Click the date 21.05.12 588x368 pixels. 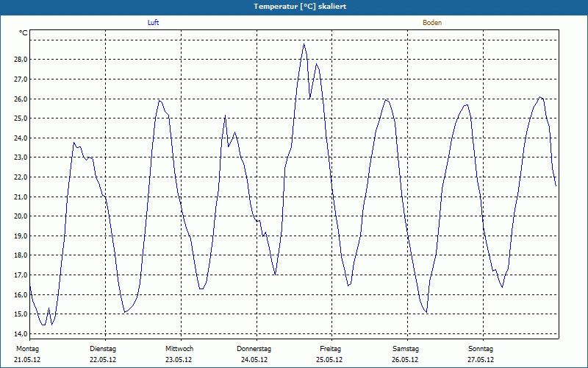[x=27, y=360]
